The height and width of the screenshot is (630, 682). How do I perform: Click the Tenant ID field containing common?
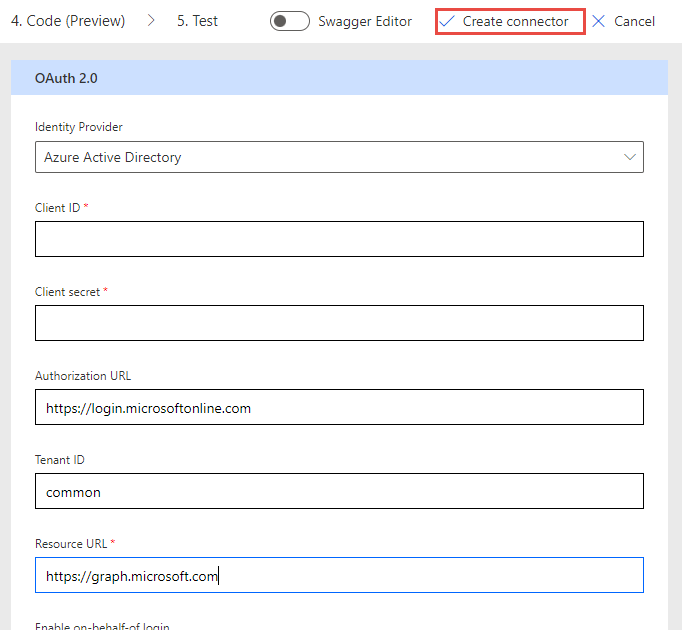click(339, 491)
